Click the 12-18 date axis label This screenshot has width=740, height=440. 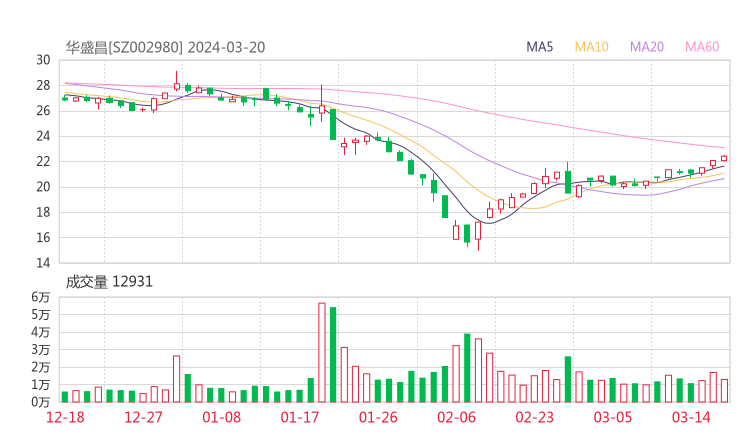65,417
